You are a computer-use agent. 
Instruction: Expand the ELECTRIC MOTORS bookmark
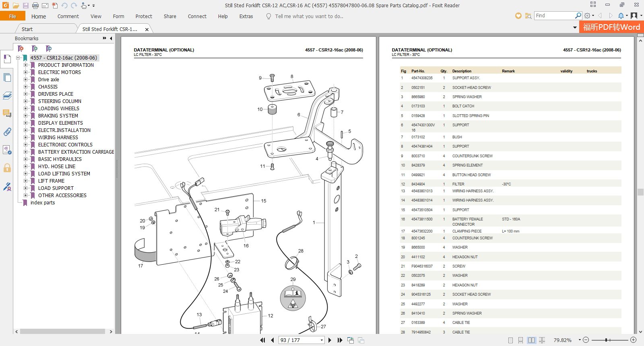25,72
